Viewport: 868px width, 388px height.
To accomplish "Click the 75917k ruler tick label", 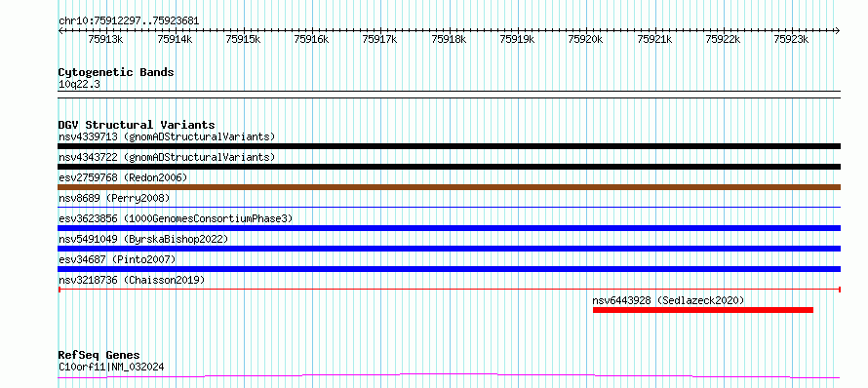I will [379, 39].
